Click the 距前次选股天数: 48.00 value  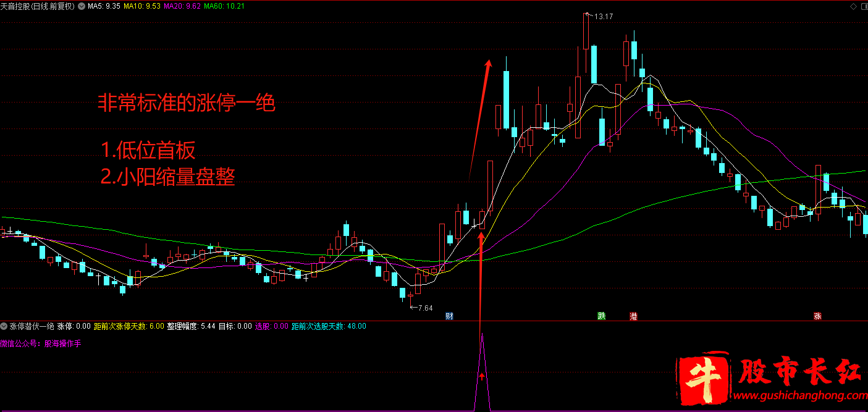pyautogui.click(x=329, y=326)
